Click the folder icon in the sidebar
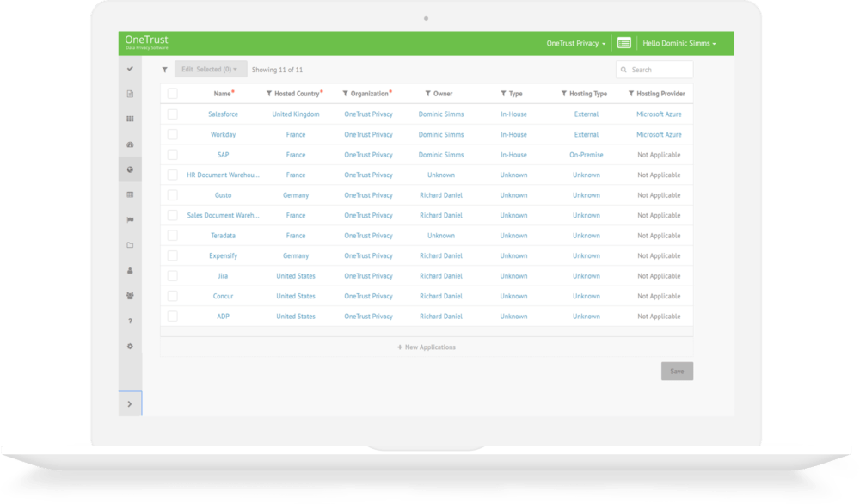860x504 pixels. pos(130,245)
